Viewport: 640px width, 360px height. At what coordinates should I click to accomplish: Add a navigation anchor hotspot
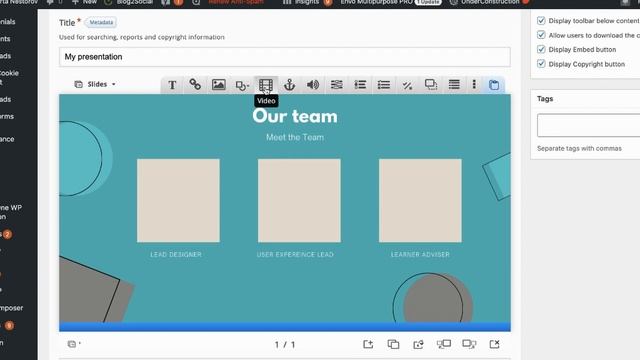[x=289, y=85]
